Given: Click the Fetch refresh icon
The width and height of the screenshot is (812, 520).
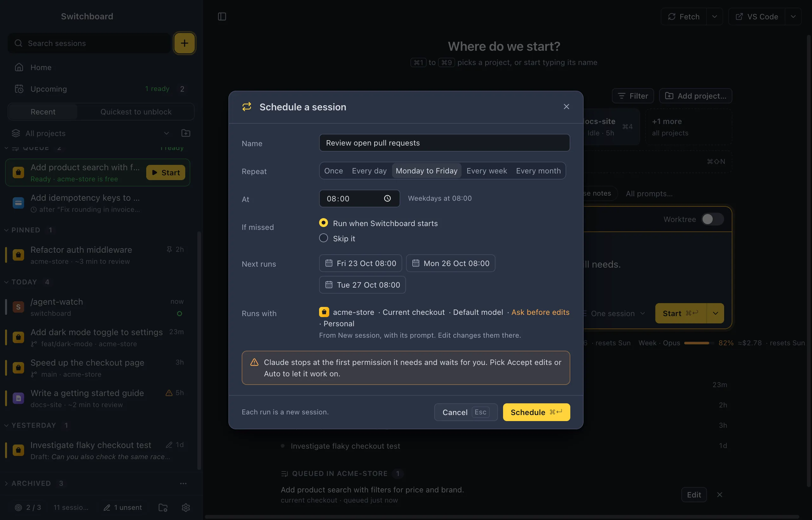Looking at the screenshot, I should (x=671, y=16).
